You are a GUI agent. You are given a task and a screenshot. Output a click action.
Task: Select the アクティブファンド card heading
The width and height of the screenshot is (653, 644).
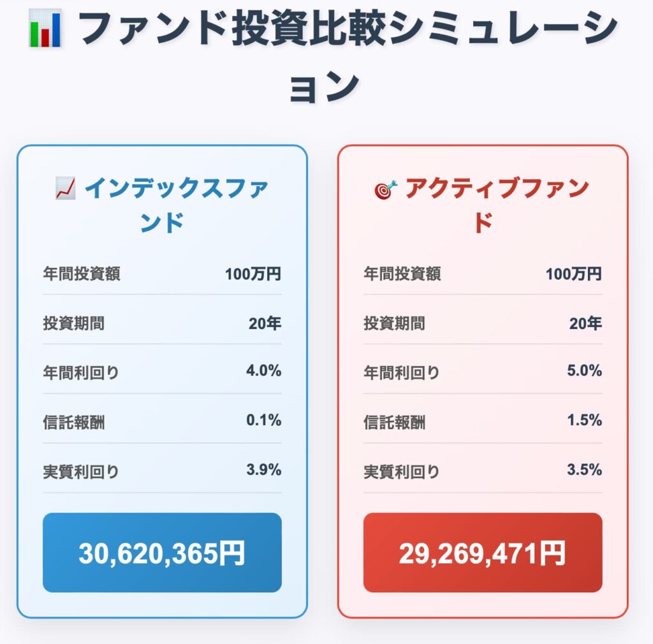point(483,205)
